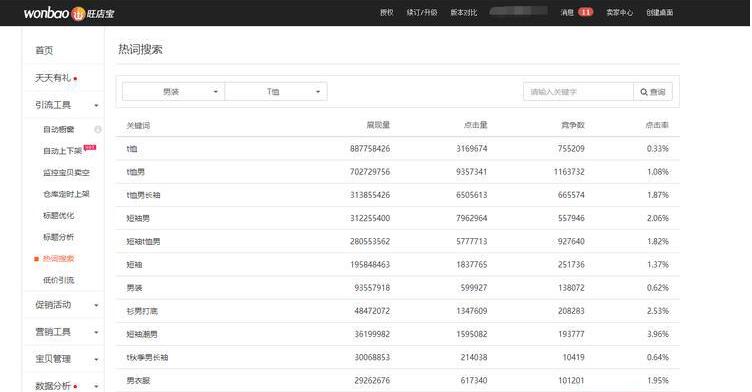Click the keyword 短袖潮男 in the table

point(142,334)
